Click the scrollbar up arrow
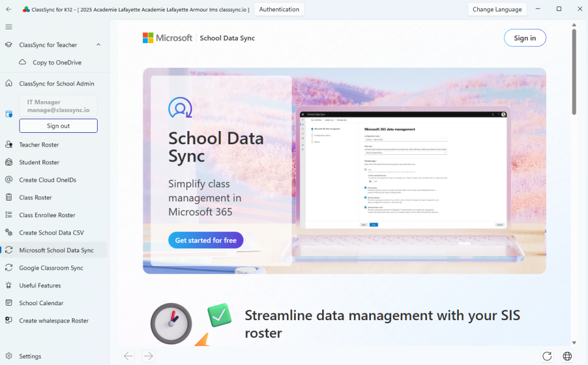This screenshot has width=588, height=365. click(x=574, y=25)
